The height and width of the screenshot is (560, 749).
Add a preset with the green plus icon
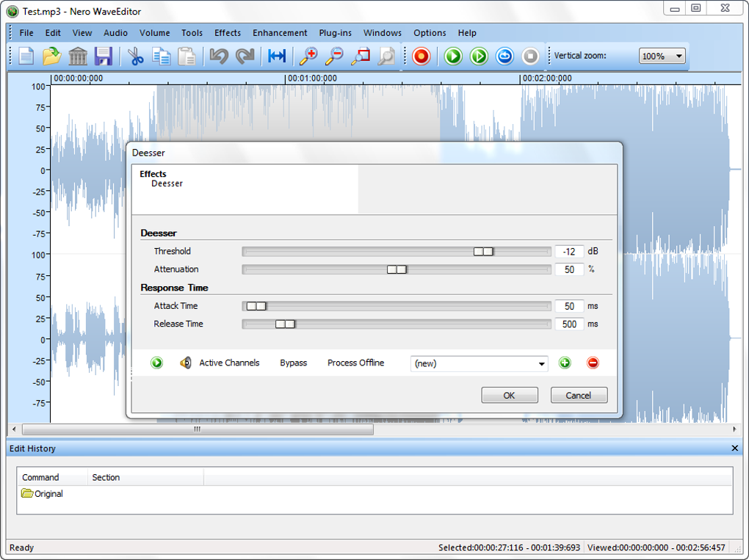(565, 363)
